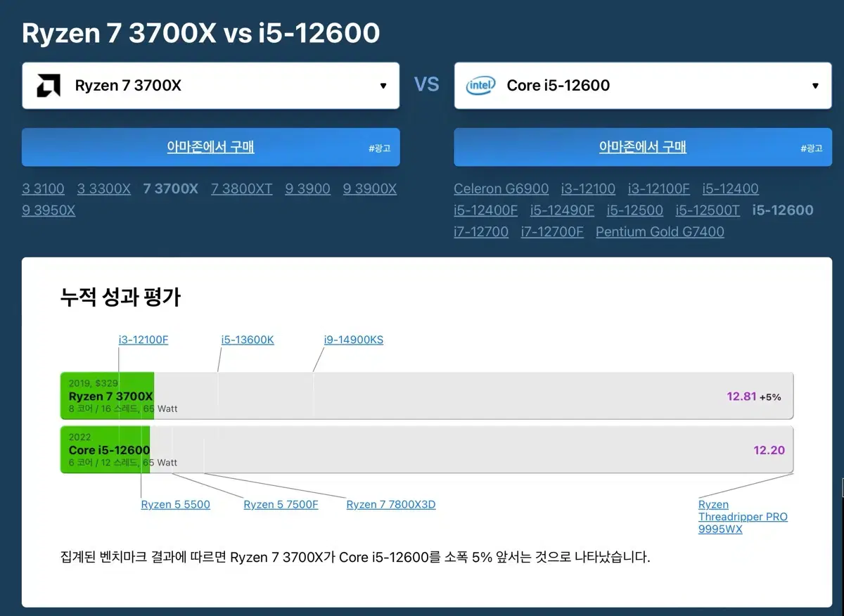Screen dimensions: 844x616
Task: Open the 9 3950X link
Action: pos(49,210)
